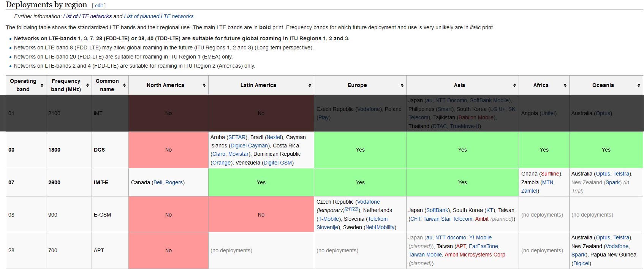This screenshot has width=644, height=269.
Task: Open Vodafone link in band 08 Europe cell
Action: pos(369,202)
